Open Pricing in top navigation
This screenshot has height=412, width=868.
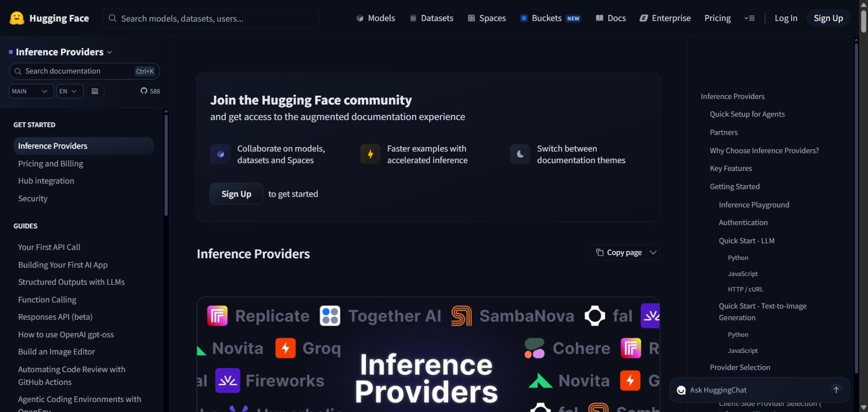717,18
